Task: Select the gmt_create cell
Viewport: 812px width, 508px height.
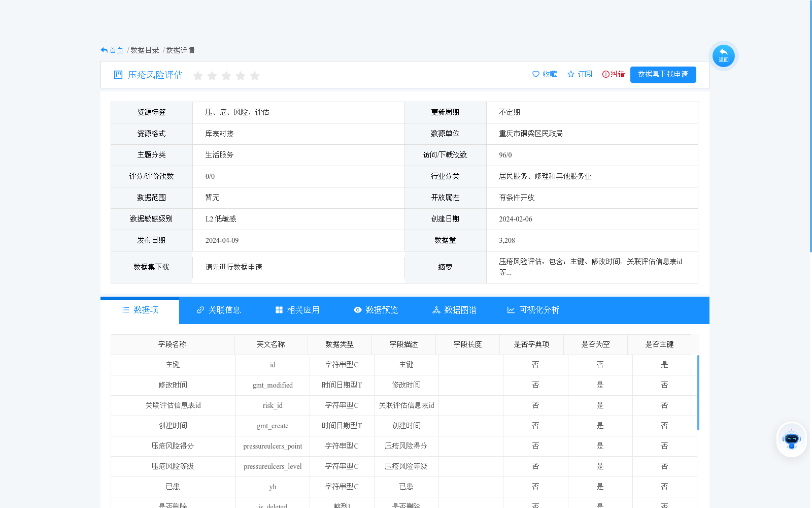Action: (273, 426)
